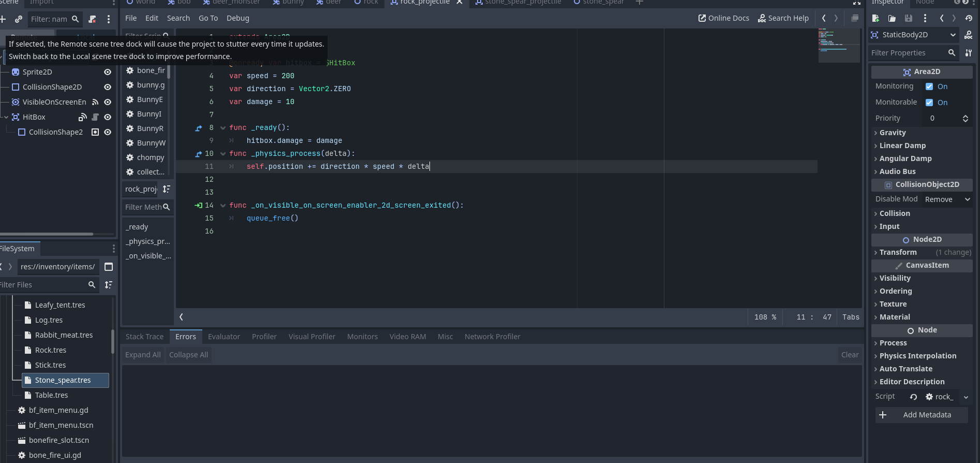The height and width of the screenshot is (463, 980).
Task: Click the load resource folder icon in Inspector
Action: coord(892,18)
